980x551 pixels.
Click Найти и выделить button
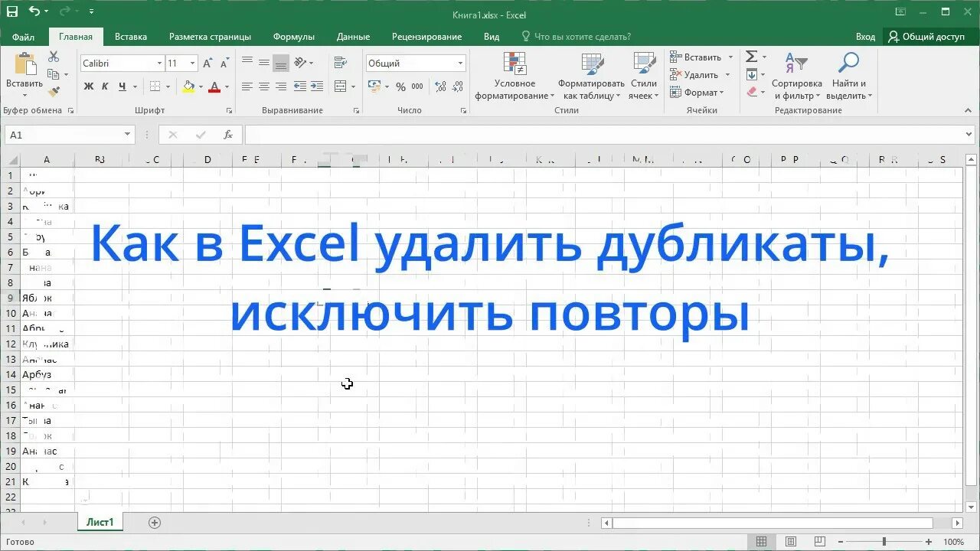tap(849, 77)
